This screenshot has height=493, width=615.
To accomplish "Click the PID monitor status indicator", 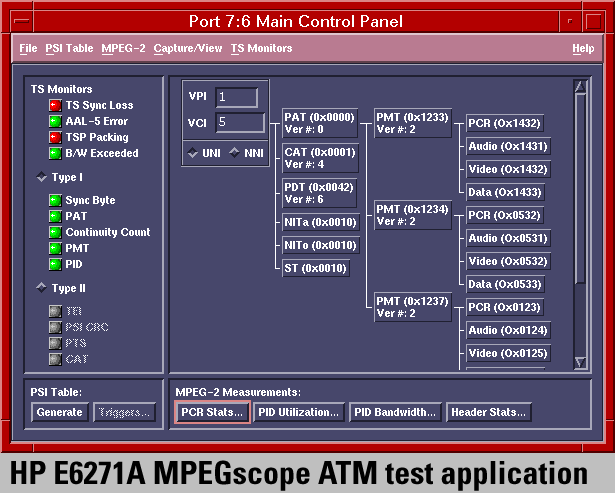I will click(x=55, y=264).
